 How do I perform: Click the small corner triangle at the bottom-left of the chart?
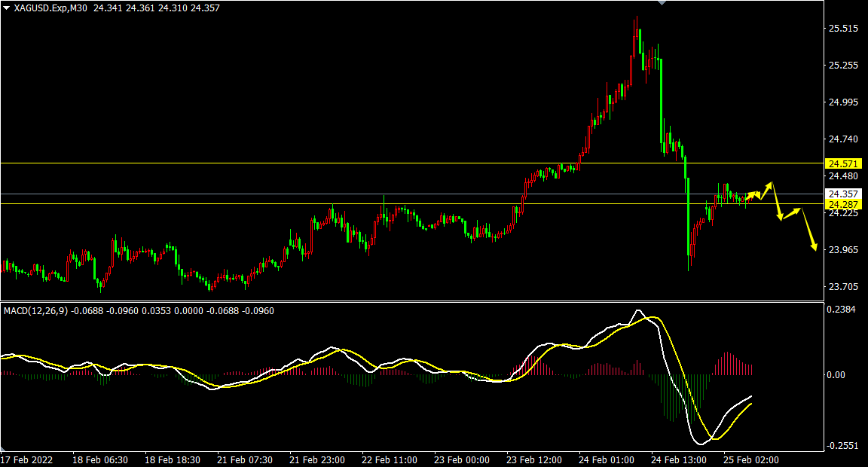pos(3,449)
